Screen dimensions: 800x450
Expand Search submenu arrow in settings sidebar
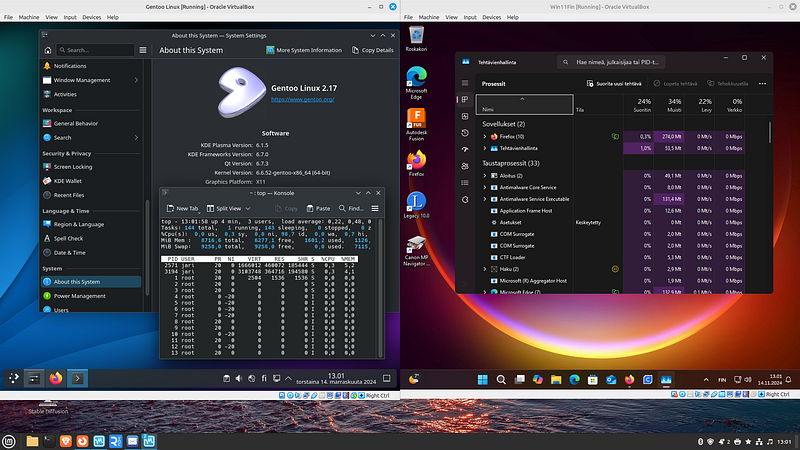coord(136,138)
